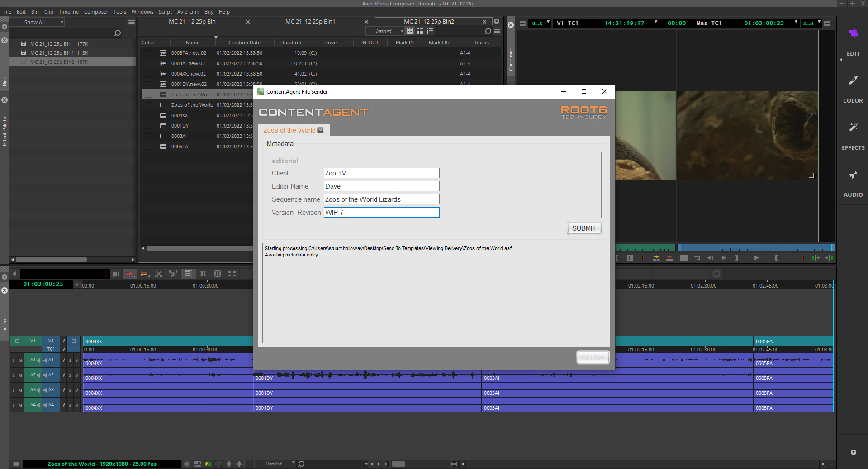Click the Editor Name field containing Dave
This screenshot has height=469, width=868.
(381, 186)
